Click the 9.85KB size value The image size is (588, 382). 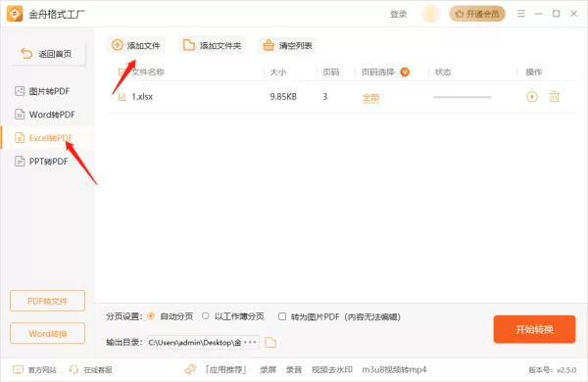coord(283,97)
